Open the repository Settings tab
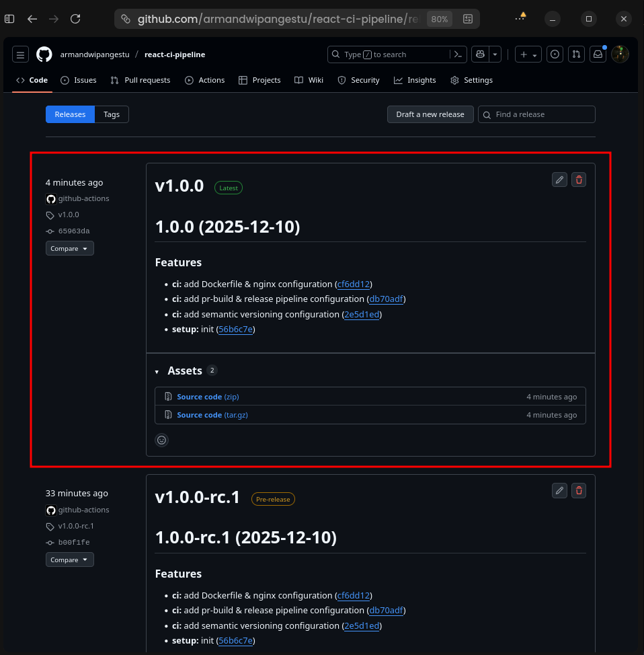 click(471, 80)
